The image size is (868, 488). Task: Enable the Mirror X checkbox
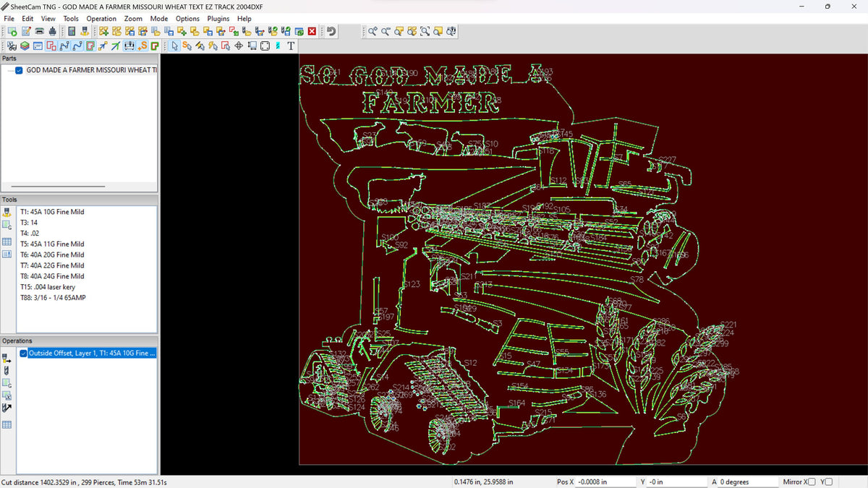tap(811, 481)
